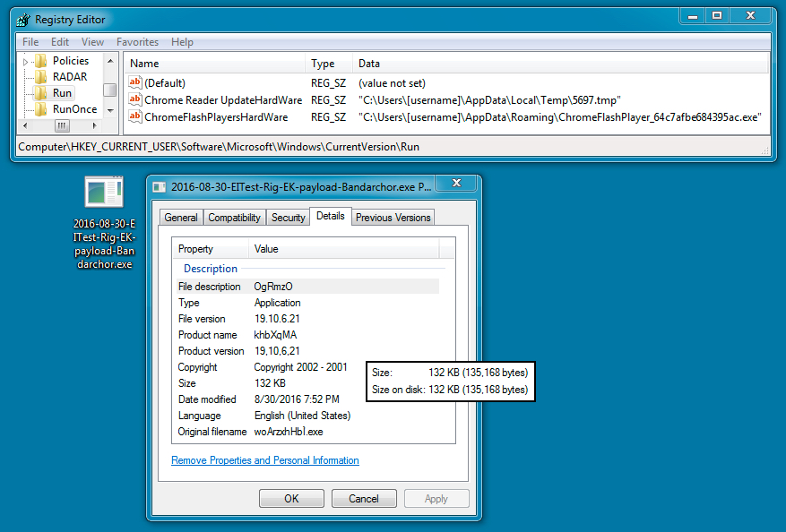Open the Compatibility tab
The image size is (786, 532).
point(234,218)
